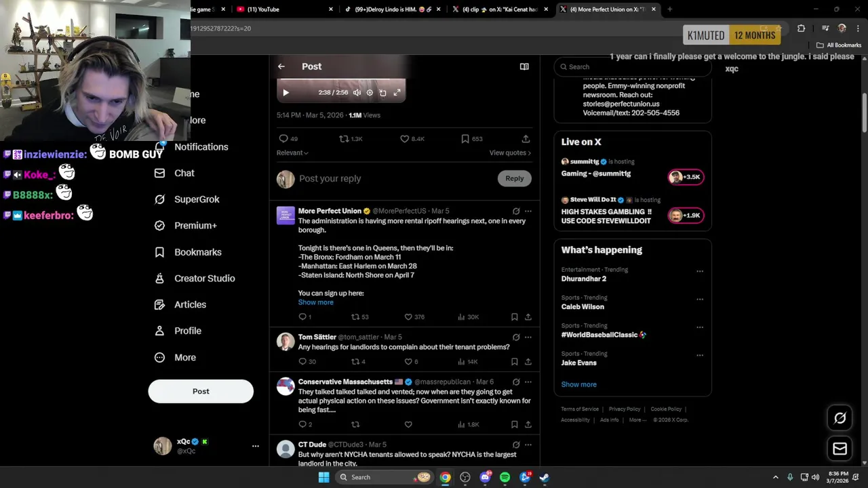Focus the Post your reply field

[x=397, y=178]
